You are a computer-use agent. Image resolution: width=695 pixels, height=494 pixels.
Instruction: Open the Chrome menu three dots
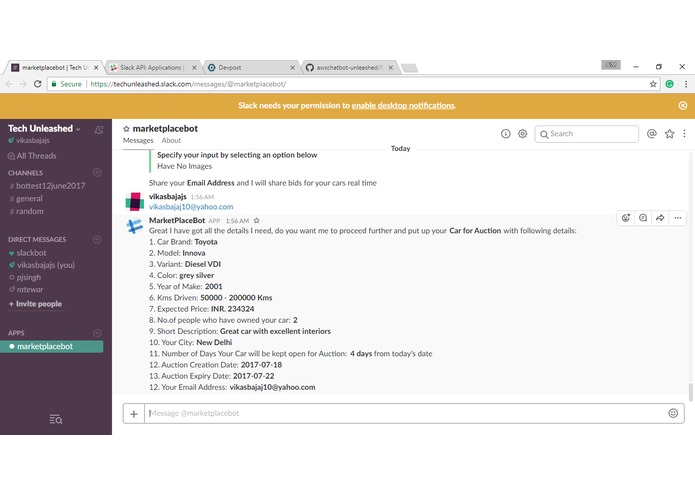tap(686, 84)
